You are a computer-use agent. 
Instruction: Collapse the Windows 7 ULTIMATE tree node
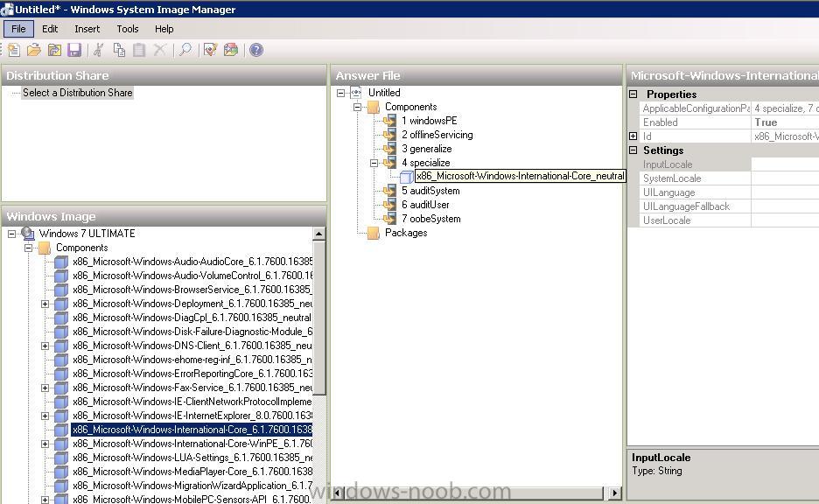[11, 234]
